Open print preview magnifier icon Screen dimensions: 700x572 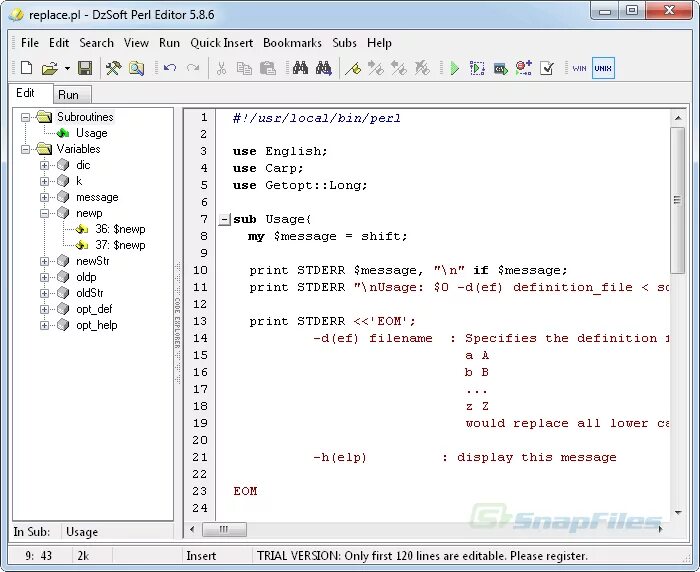click(x=136, y=68)
